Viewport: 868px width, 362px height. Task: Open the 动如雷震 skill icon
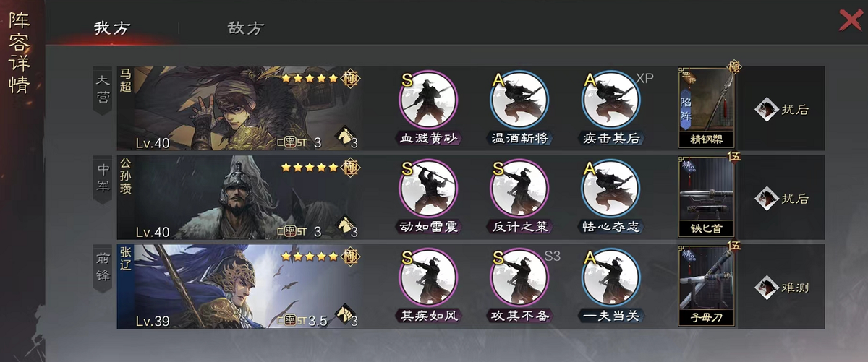click(x=428, y=188)
